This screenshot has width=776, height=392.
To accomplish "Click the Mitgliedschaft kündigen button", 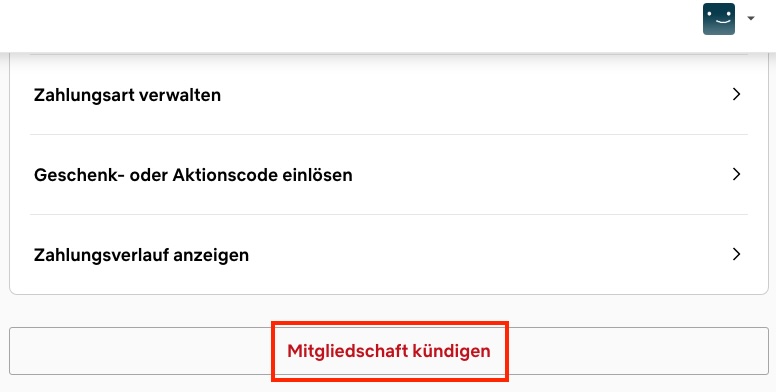I will pos(388,351).
